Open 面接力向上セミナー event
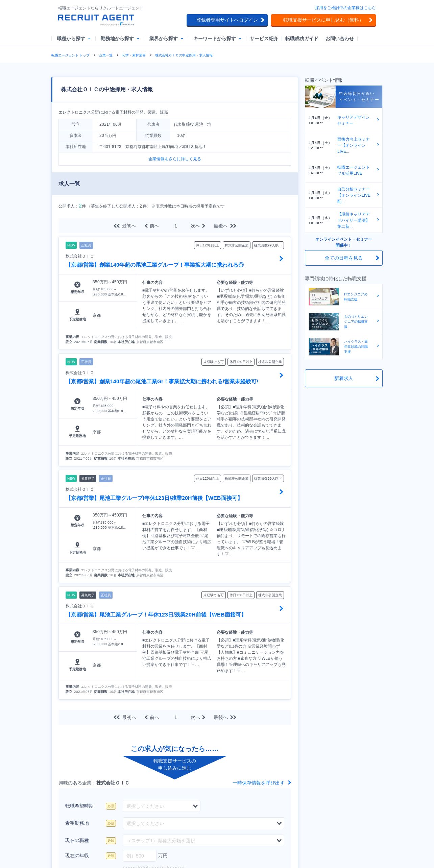The width and height of the screenshot is (434, 868). (x=344, y=145)
